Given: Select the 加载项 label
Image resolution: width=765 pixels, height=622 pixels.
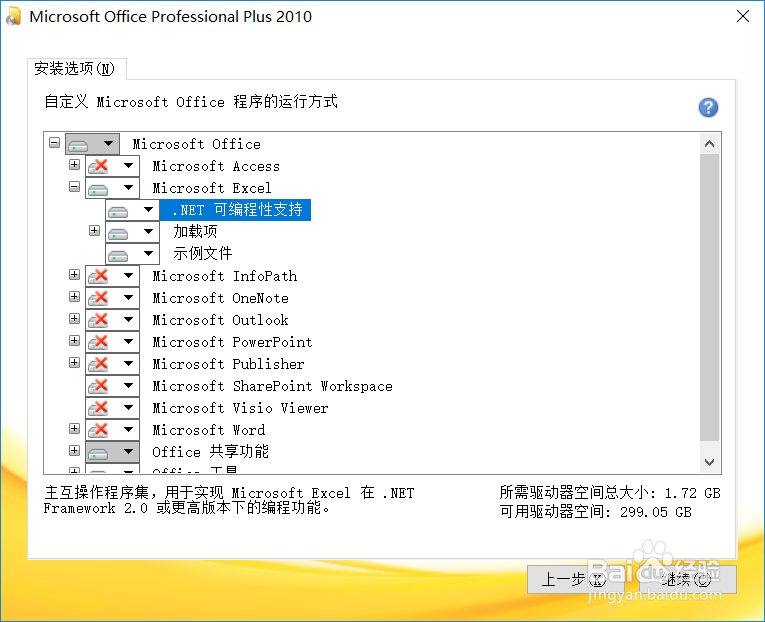Looking at the screenshot, I should click(195, 231).
